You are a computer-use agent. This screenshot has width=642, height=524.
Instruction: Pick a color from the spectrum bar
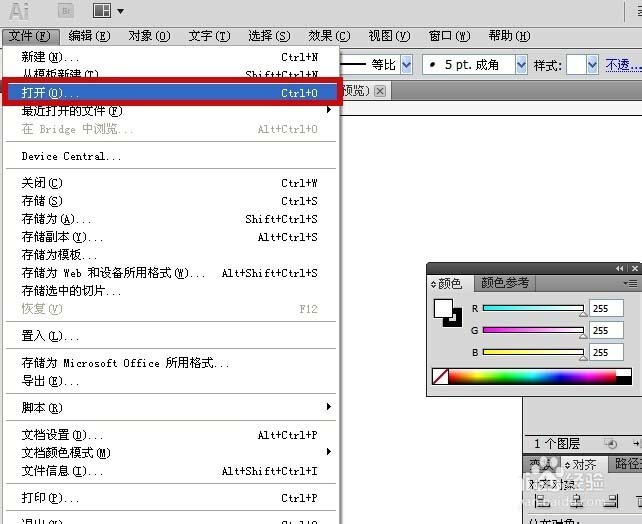[x=532, y=376]
